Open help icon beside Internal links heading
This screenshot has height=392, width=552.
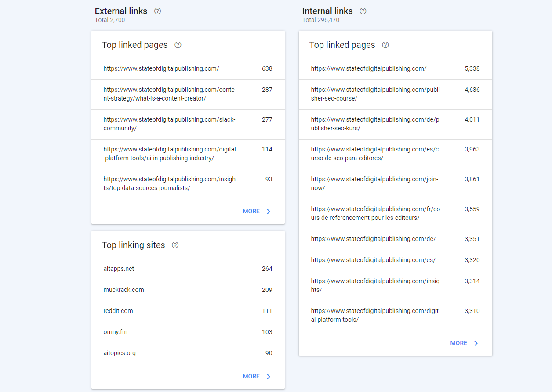click(x=363, y=11)
